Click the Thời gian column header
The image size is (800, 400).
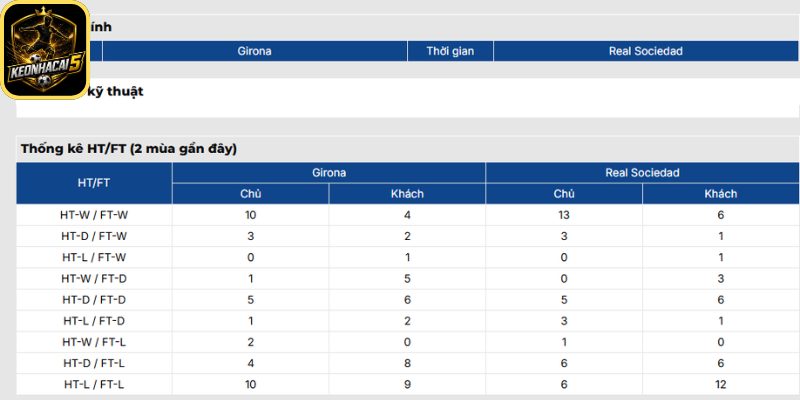(450, 51)
